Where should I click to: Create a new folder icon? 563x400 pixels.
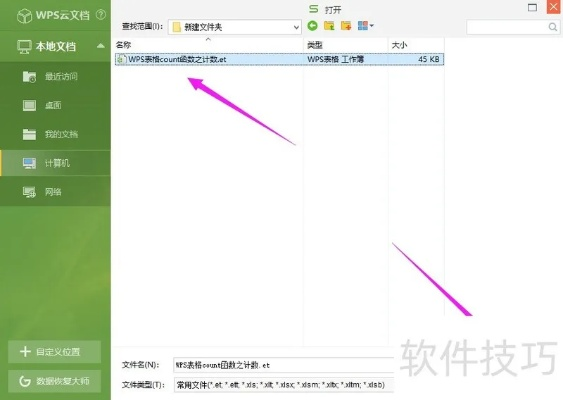tap(346, 26)
